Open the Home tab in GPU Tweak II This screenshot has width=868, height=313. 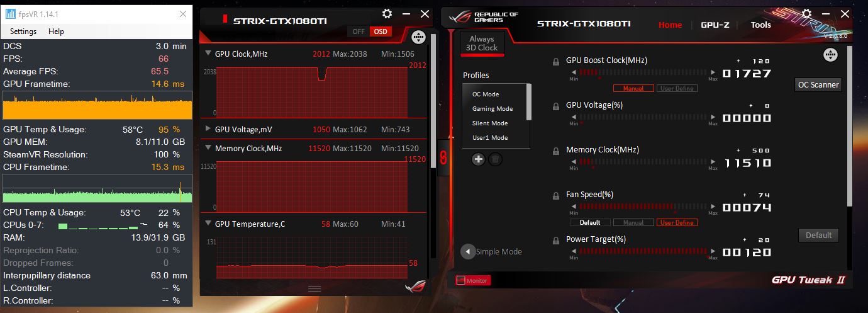click(670, 25)
